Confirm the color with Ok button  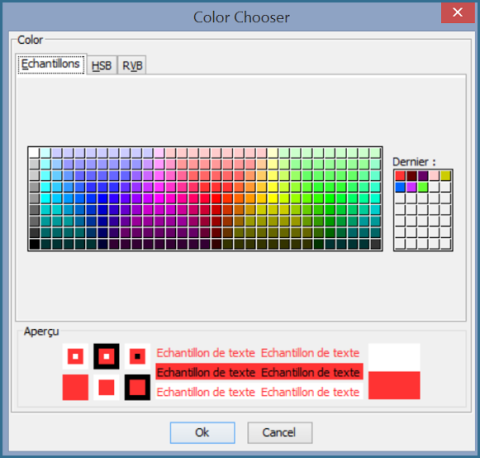202,433
